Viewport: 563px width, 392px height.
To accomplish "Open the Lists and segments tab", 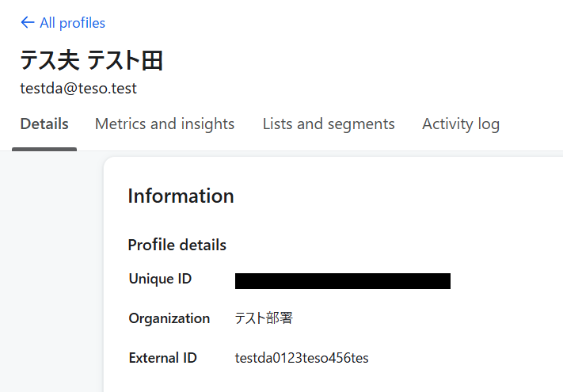I will coord(329,124).
